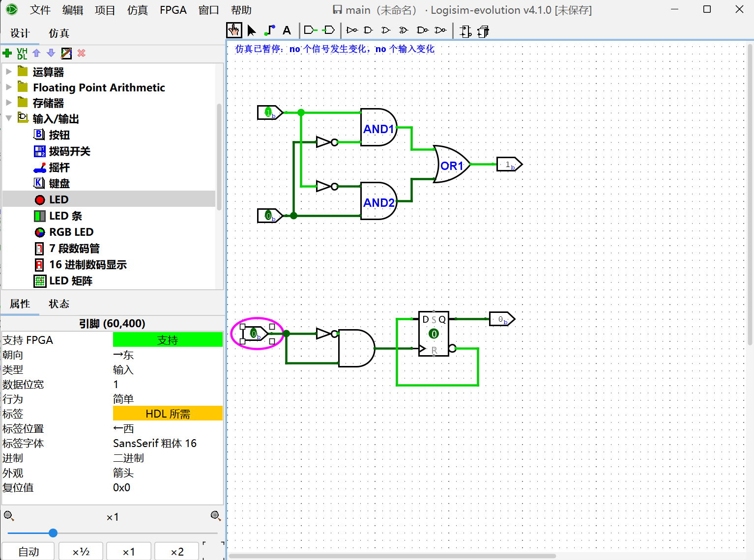Click the ×½ zoom button
The width and height of the screenshot is (754, 560).
coord(81,551)
